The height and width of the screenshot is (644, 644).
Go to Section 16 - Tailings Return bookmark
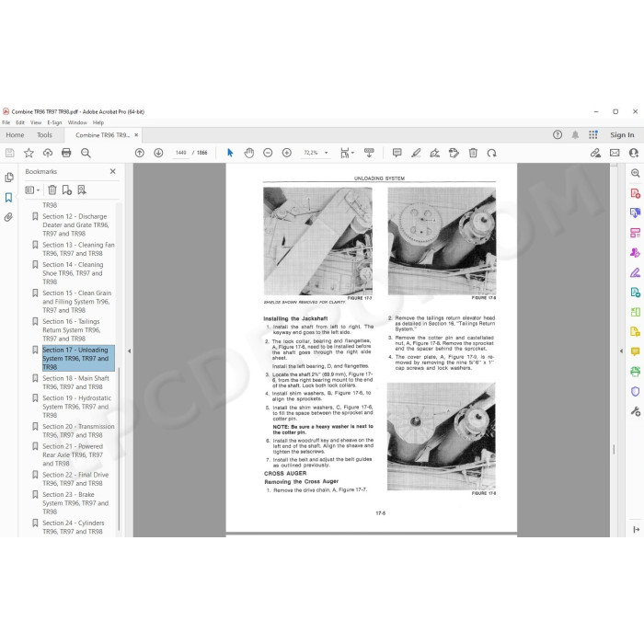(x=72, y=329)
